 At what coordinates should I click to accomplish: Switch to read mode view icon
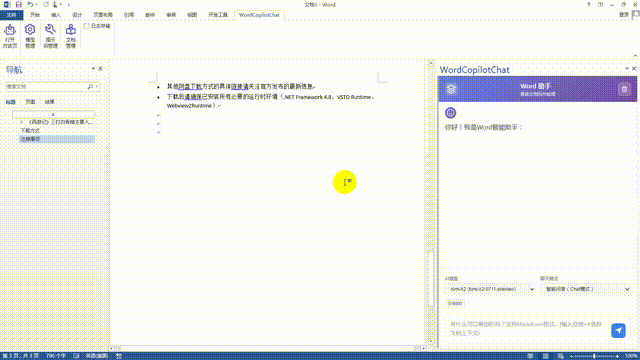pyautogui.click(x=530, y=356)
